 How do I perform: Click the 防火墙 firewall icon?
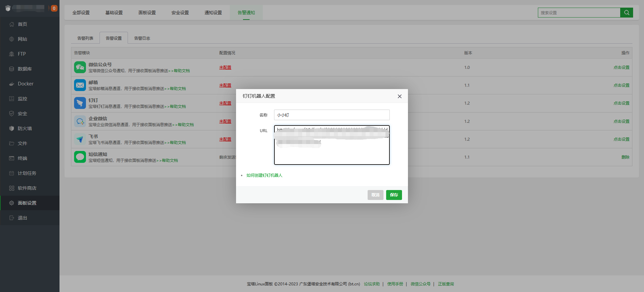pyautogui.click(x=12, y=128)
